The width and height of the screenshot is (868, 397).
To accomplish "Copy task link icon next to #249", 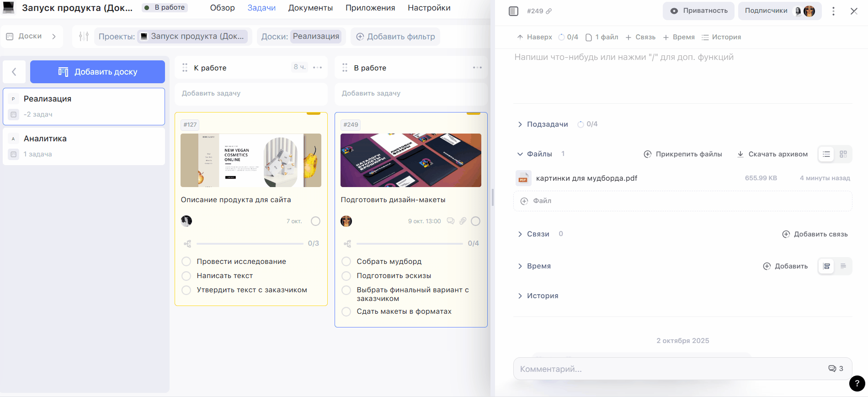I will pyautogui.click(x=549, y=11).
